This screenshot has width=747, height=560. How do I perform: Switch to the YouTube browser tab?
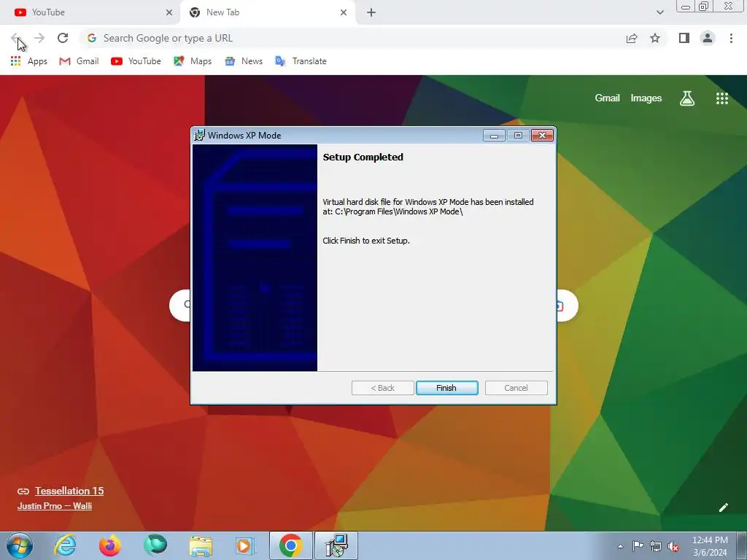(x=89, y=12)
